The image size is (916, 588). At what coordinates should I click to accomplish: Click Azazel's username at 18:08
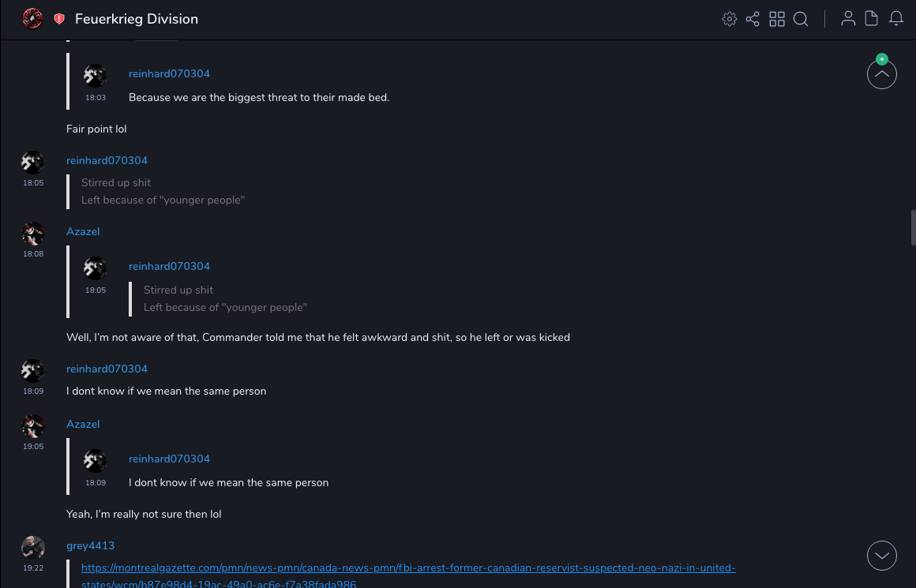click(83, 231)
